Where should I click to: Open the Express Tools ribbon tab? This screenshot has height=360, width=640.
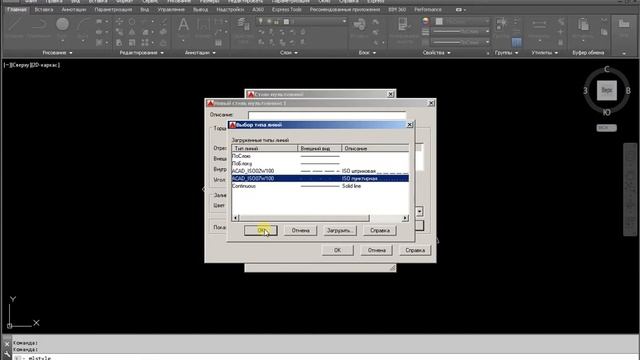(287, 9)
